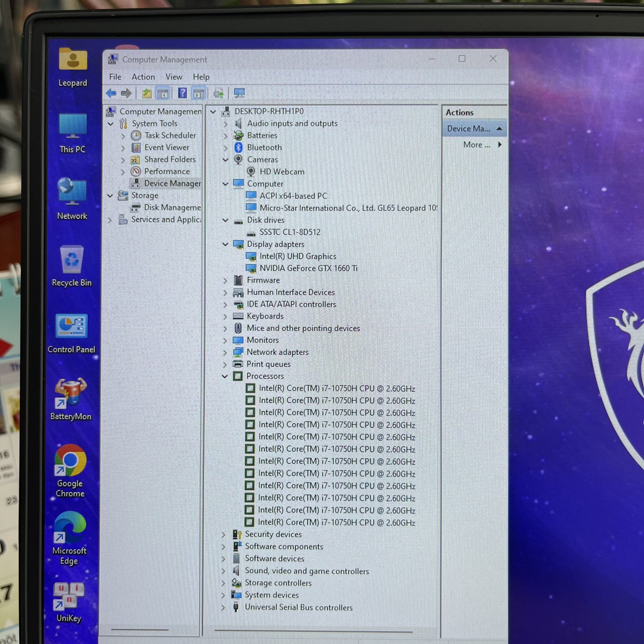Viewport: 644px width, 644px height.
Task: Click the Forward arrow toolbar icon
Action: tap(126, 93)
